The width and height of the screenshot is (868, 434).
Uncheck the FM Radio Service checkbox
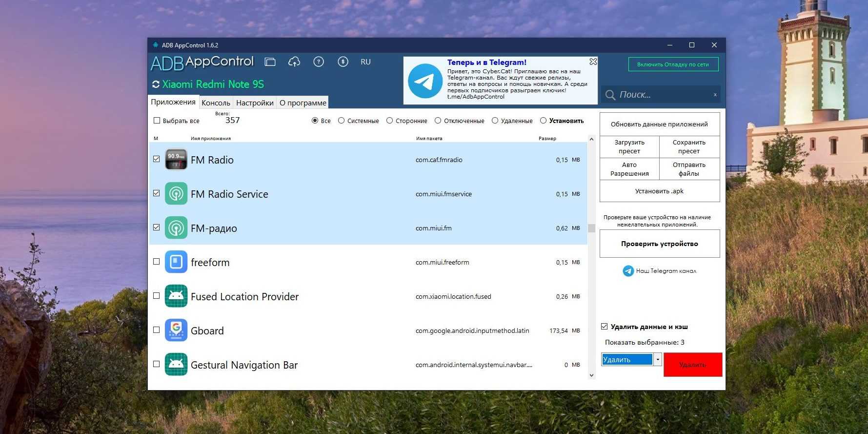157,193
